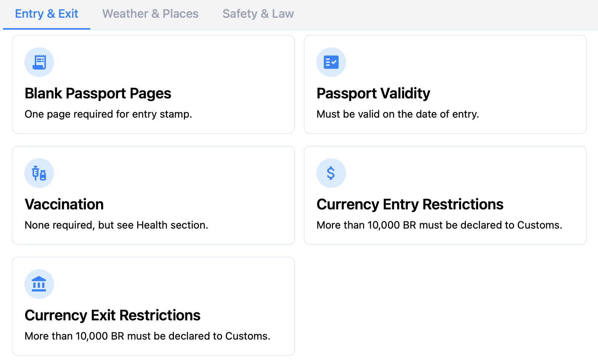Click the bank building currency exit icon
Screen dimensions: 598x364
(x=39, y=284)
